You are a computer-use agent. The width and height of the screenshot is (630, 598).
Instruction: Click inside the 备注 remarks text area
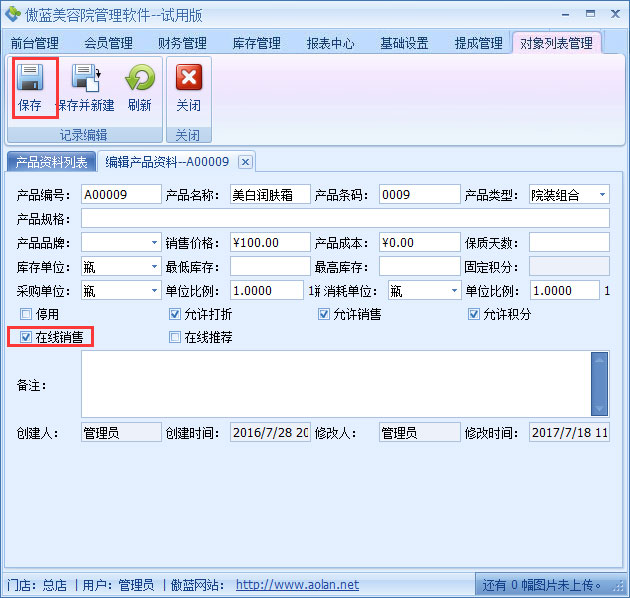[336, 384]
